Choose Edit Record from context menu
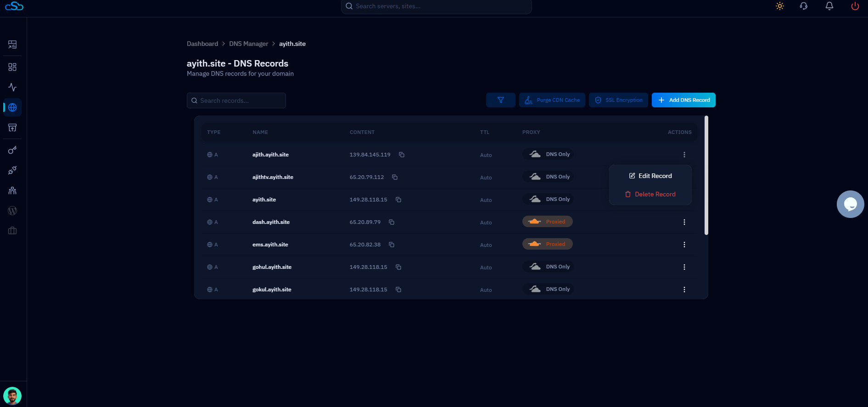This screenshot has width=868, height=407. (650, 176)
